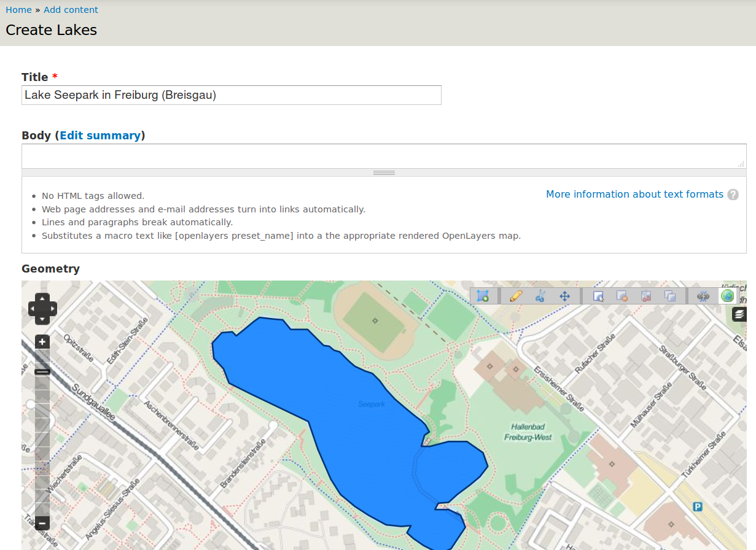Pan the map up with arrow
The height and width of the screenshot is (550, 756).
[42, 298]
